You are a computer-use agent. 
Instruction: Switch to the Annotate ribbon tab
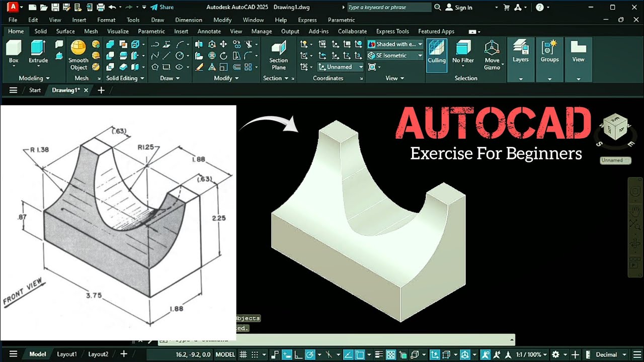click(209, 31)
